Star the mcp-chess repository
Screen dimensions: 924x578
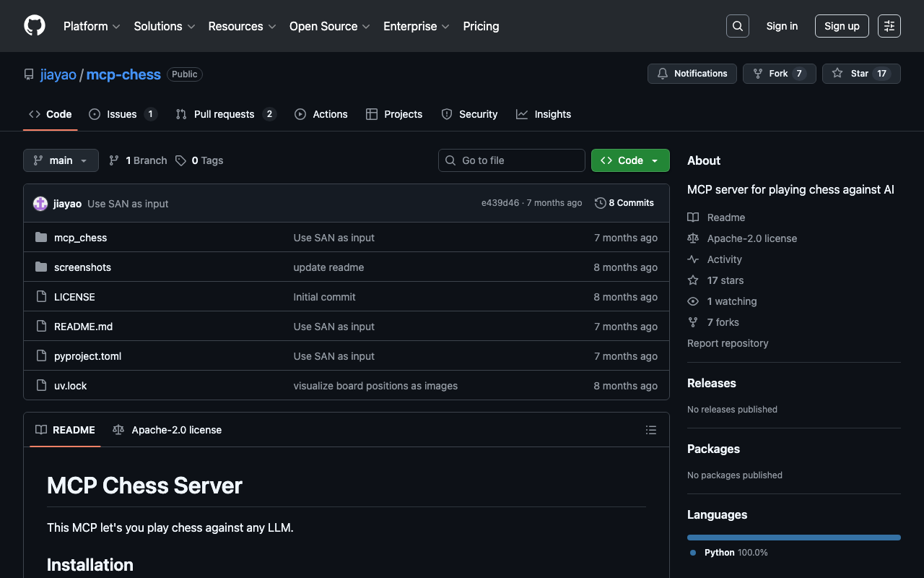click(860, 74)
